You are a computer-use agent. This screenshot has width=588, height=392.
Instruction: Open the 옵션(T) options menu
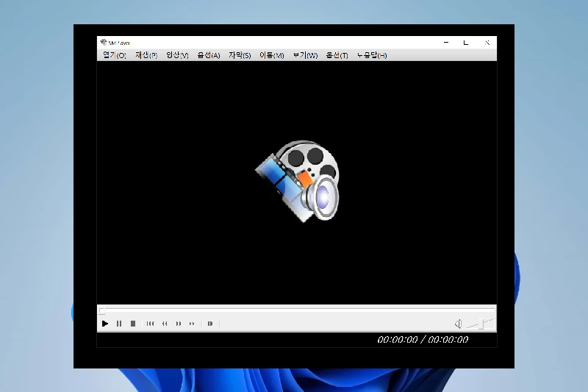tap(337, 55)
